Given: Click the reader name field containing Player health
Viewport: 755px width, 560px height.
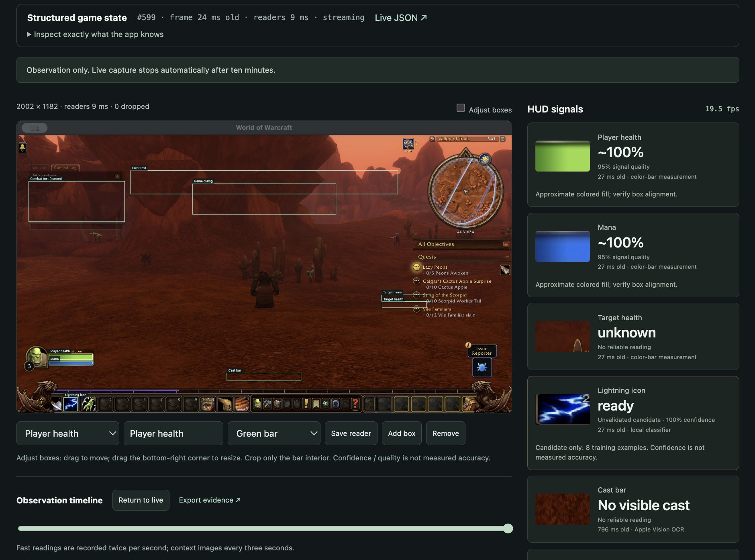Looking at the screenshot, I should [173, 433].
